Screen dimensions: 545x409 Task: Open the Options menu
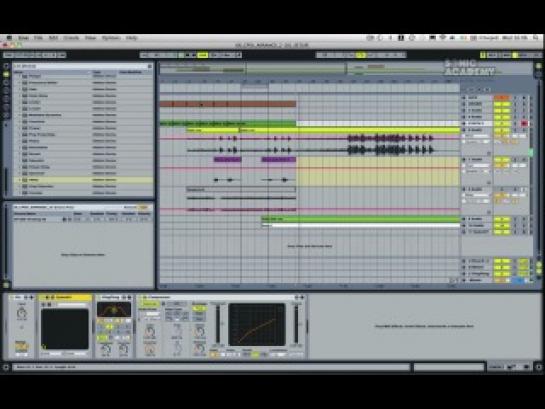(111, 38)
